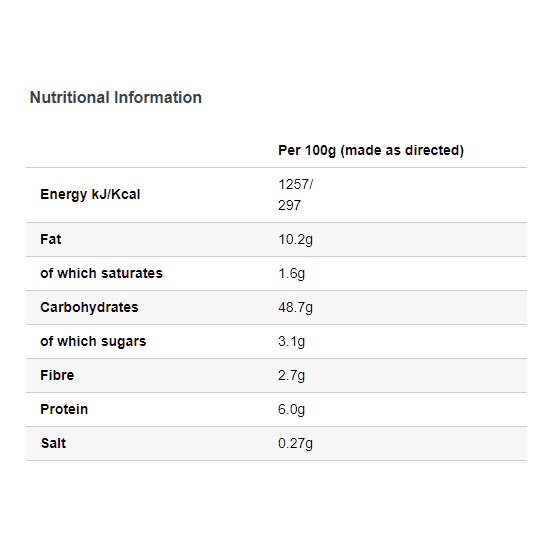Select the Fat row label
The height and width of the screenshot is (560, 560).
pyautogui.click(x=51, y=239)
